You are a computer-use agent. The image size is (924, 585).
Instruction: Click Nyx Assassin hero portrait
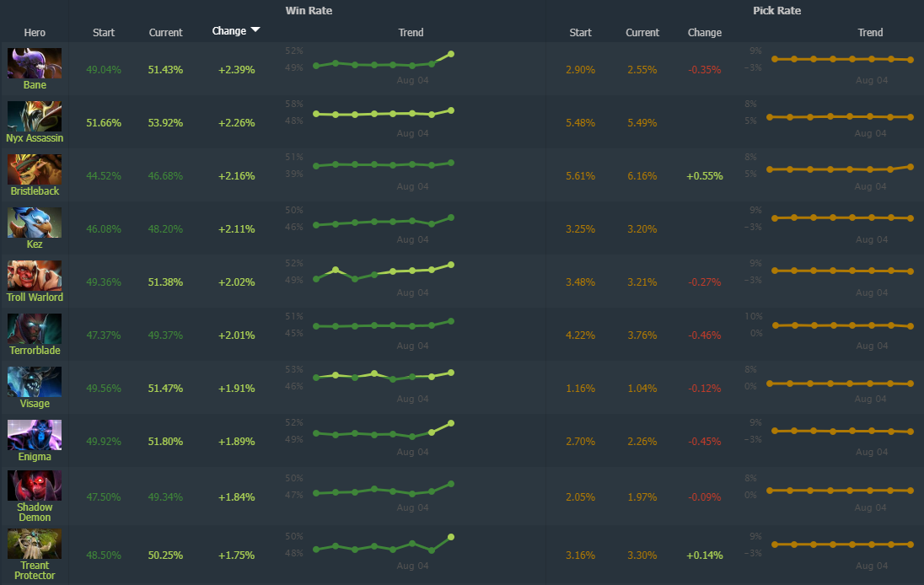pyautogui.click(x=35, y=116)
